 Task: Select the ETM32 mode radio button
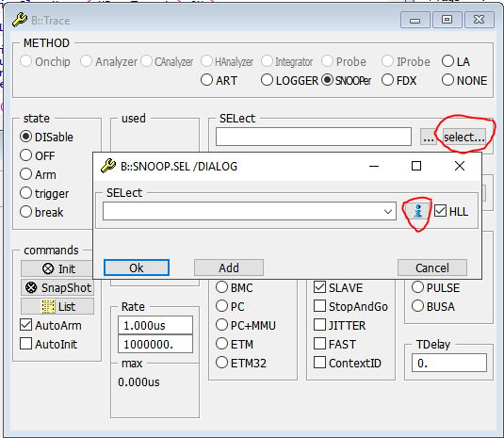click(x=221, y=363)
